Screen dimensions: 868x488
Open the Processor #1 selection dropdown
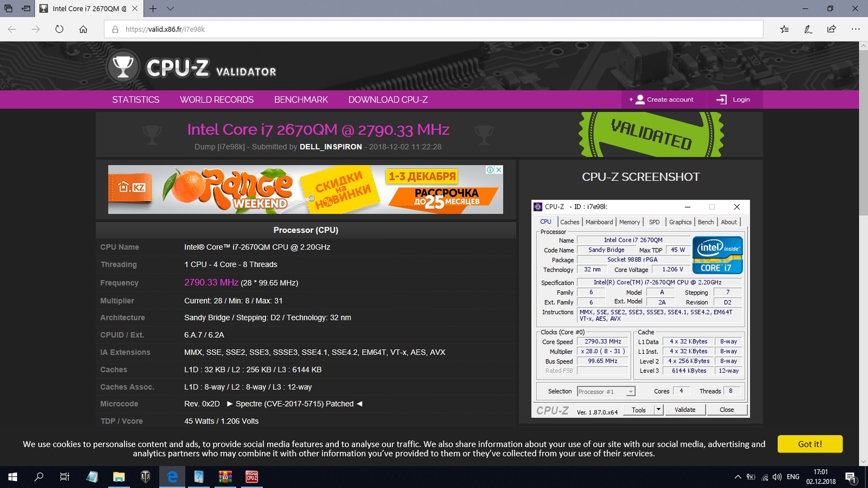[x=606, y=392]
